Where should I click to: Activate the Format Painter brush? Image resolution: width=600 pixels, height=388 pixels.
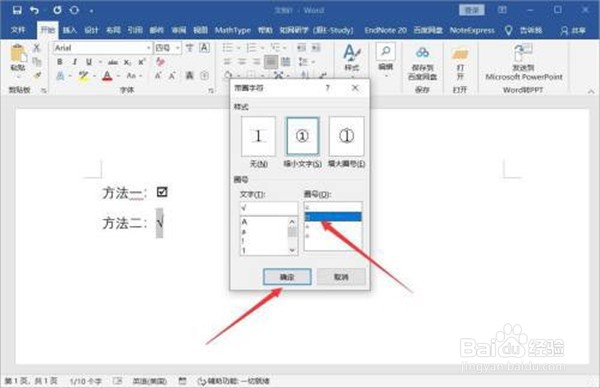pyautogui.click(x=38, y=75)
